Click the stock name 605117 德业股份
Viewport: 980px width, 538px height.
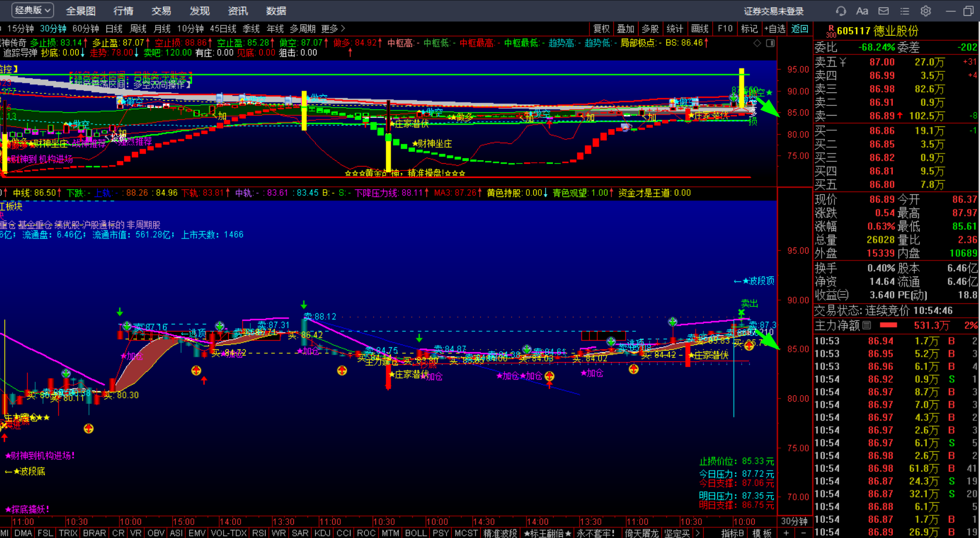878,31
